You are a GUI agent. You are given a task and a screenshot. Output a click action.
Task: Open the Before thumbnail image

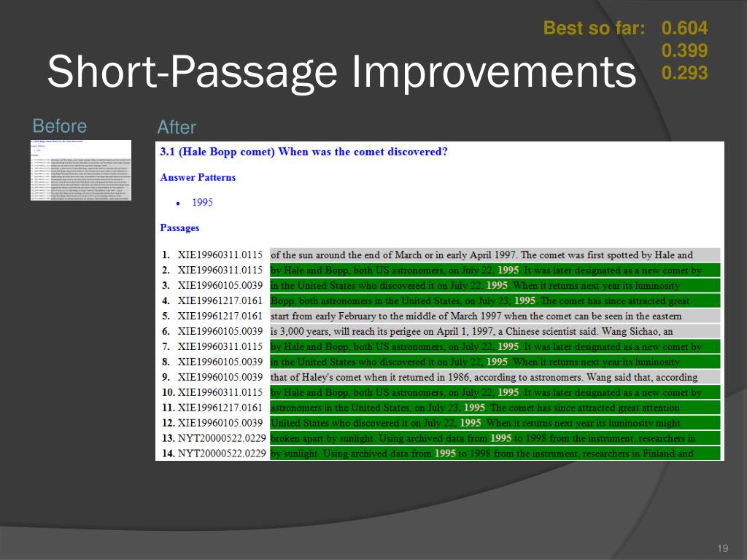click(81, 170)
